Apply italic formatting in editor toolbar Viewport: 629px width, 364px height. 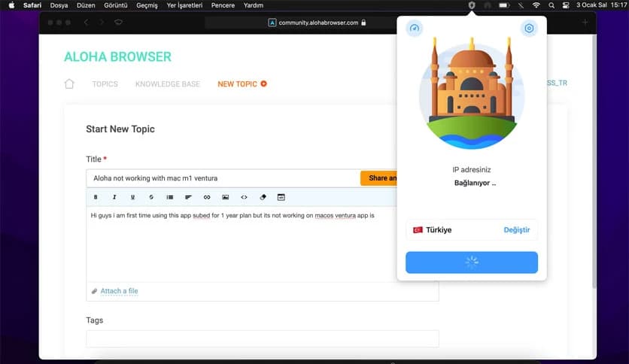[114, 197]
